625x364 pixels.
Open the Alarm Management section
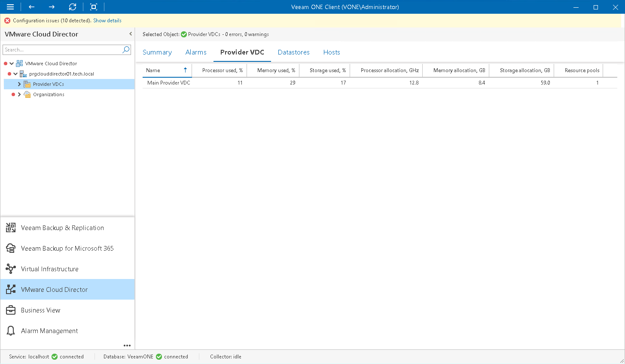pyautogui.click(x=67, y=331)
